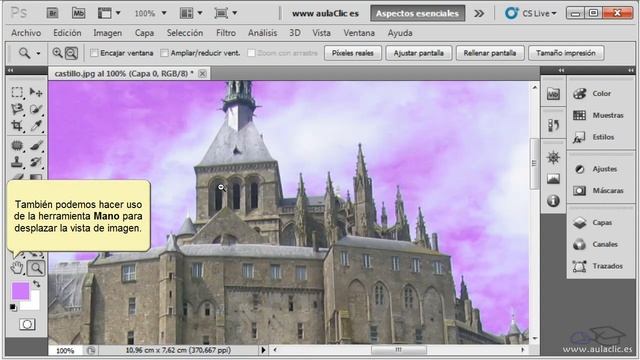Choose the zoom in (plus) mode
This screenshot has height=360, width=640.
[57, 53]
